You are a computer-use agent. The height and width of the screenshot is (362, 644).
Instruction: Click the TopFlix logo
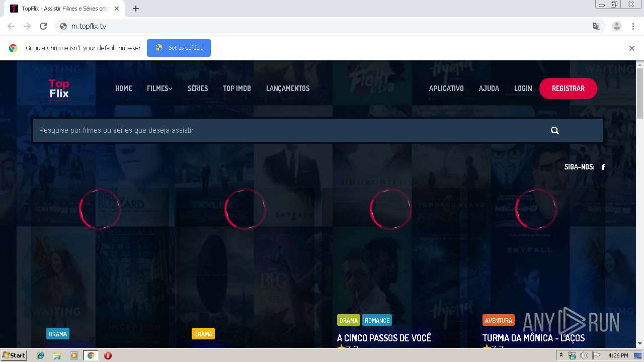point(59,89)
